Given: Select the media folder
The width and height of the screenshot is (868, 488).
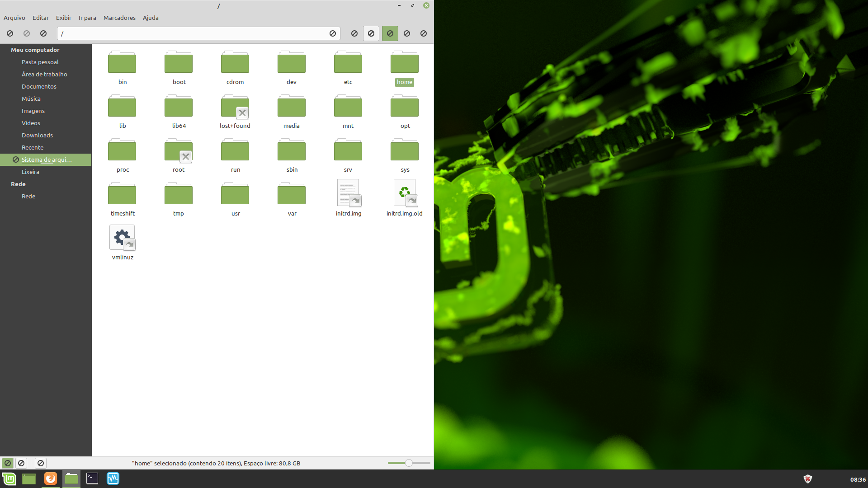Looking at the screenshot, I should point(292,112).
